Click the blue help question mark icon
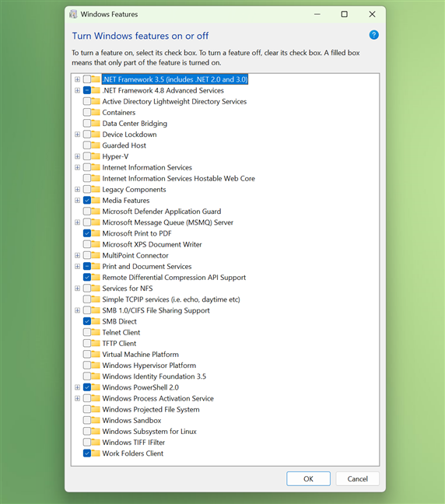Screen dimensions: 445x504 pyautogui.click(x=373, y=35)
